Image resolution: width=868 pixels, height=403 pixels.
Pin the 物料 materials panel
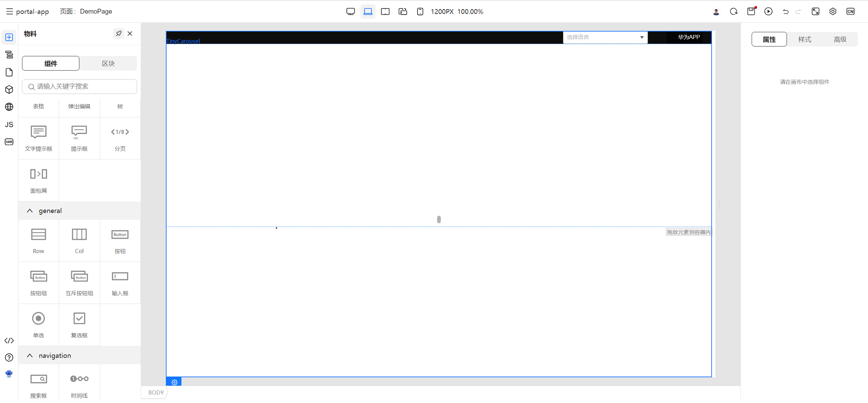coord(118,34)
